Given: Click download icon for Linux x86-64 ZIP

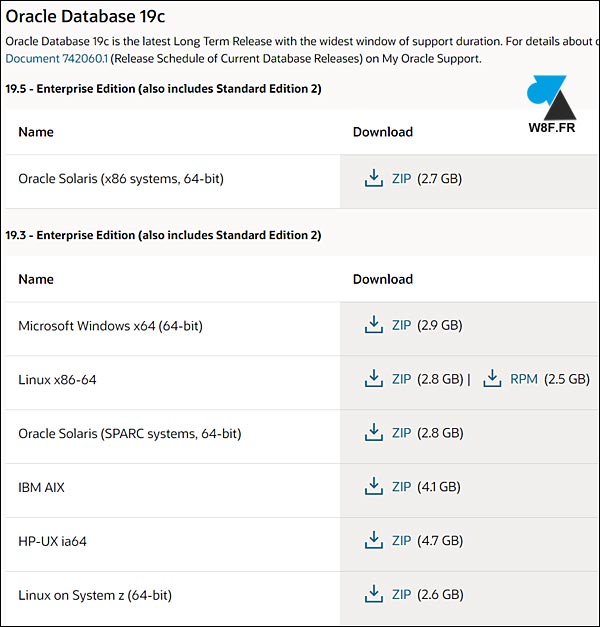Looking at the screenshot, I should (374, 378).
